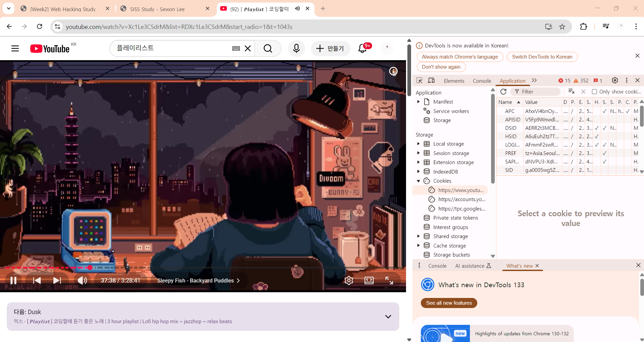Open DevTools settings gear

[x=615, y=80]
